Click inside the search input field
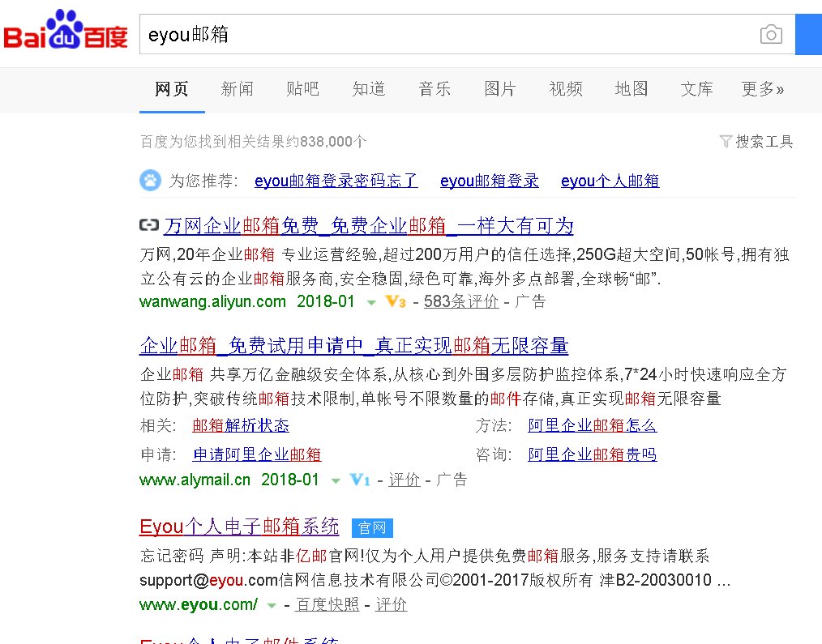Screen dimensions: 822x644 (405, 34)
